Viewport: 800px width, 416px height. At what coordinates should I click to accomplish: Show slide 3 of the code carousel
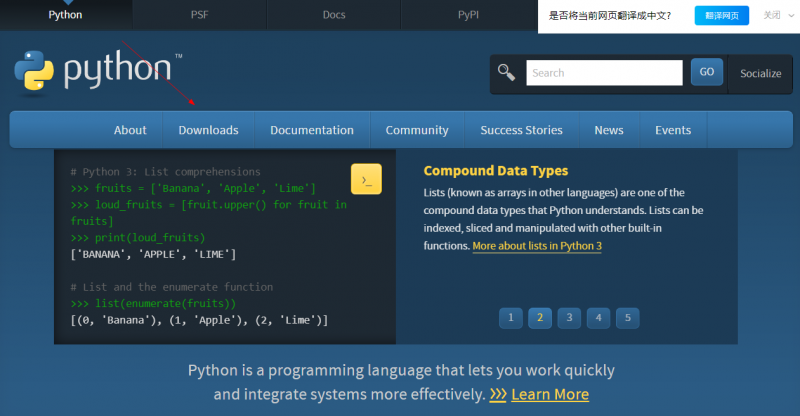[x=569, y=318]
